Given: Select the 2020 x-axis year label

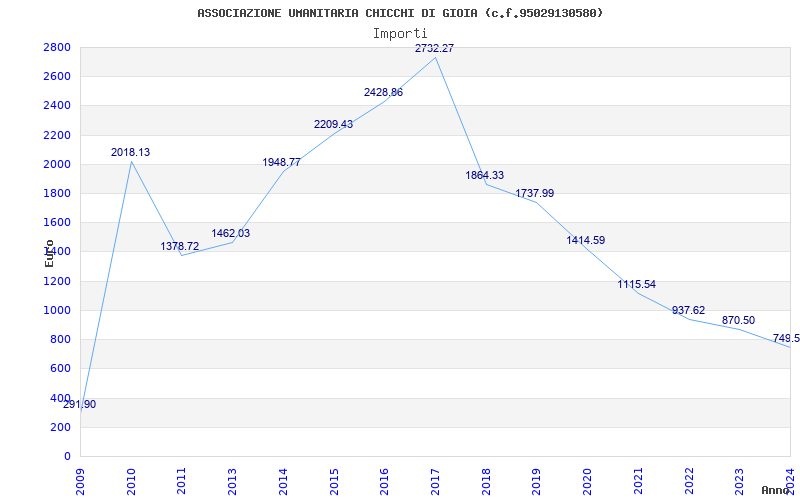Looking at the screenshot, I should 587,482.
